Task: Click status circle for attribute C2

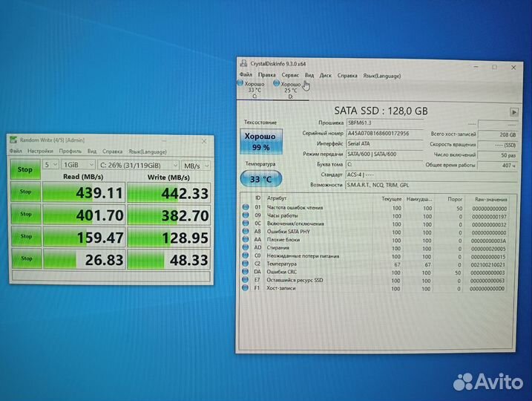Action: [246, 264]
